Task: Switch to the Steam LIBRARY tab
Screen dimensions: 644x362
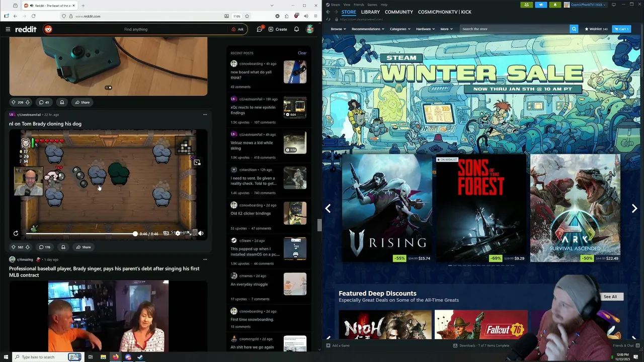Action: click(x=370, y=12)
